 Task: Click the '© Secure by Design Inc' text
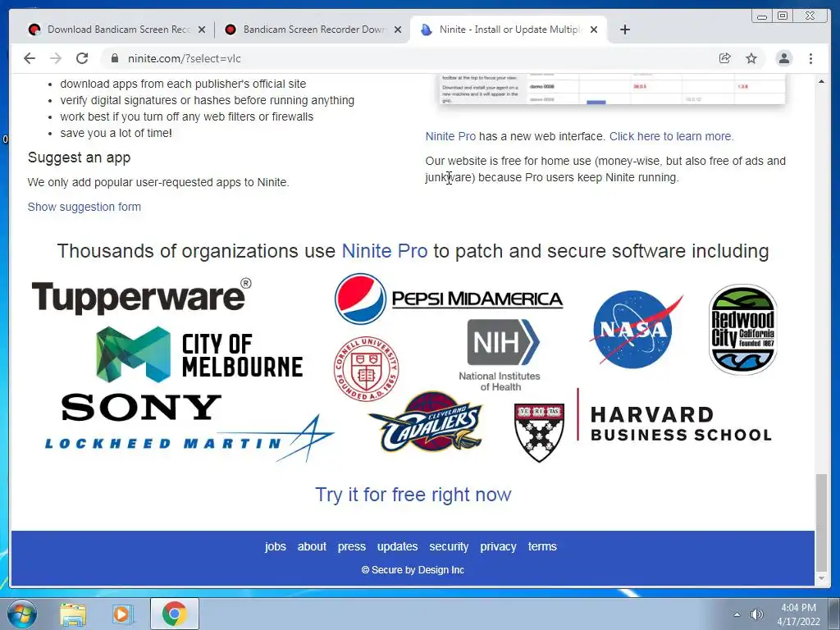(413, 570)
